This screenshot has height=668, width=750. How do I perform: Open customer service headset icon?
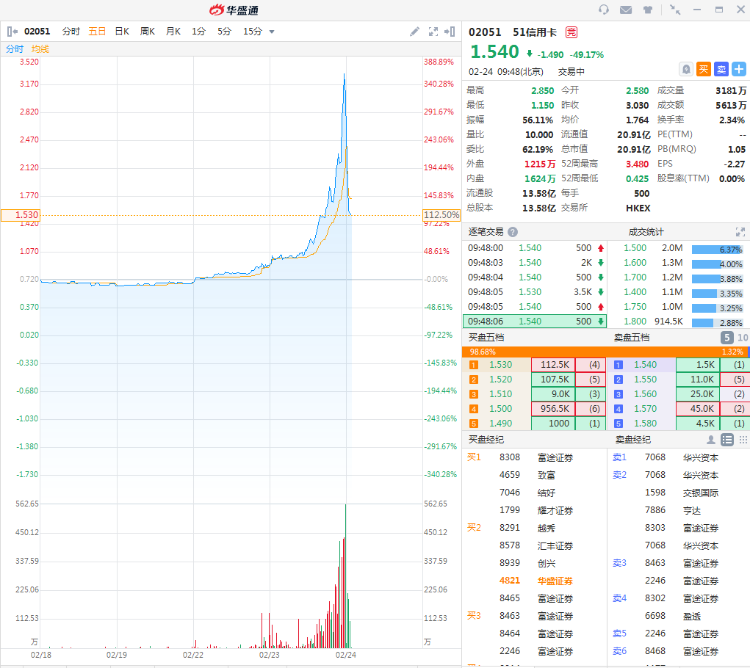click(604, 10)
